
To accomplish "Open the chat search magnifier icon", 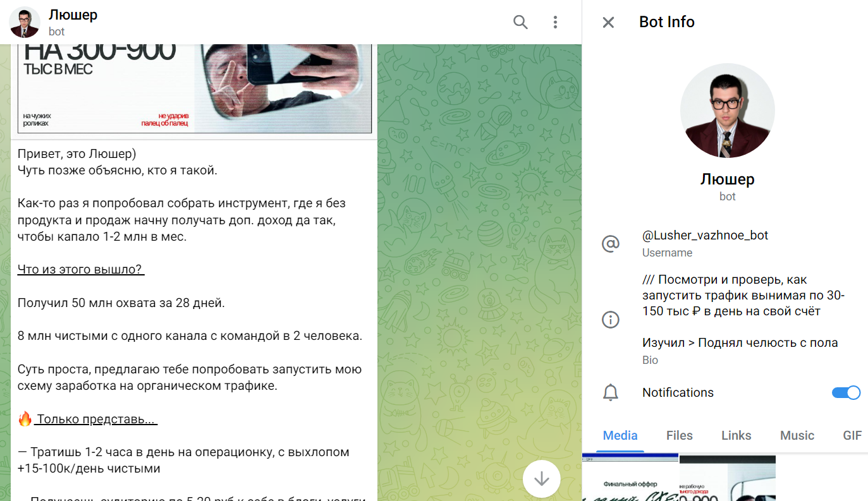I will [x=520, y=23].
